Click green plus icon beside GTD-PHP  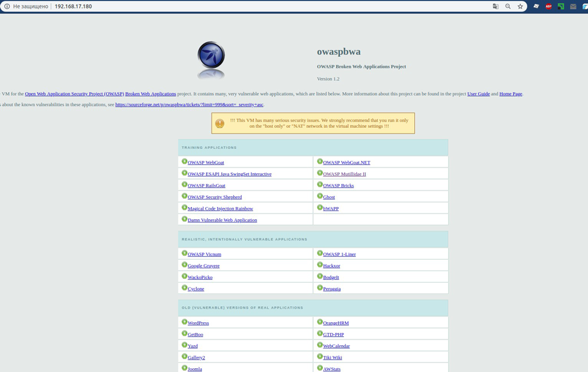click(320, 334)
